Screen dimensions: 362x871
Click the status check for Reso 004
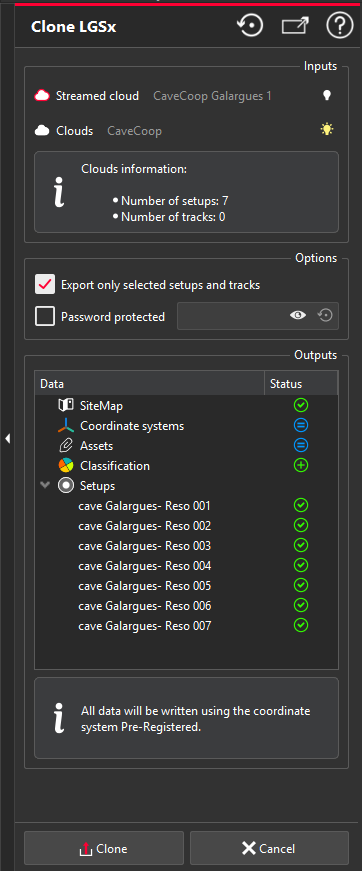[x=301, y=565]
